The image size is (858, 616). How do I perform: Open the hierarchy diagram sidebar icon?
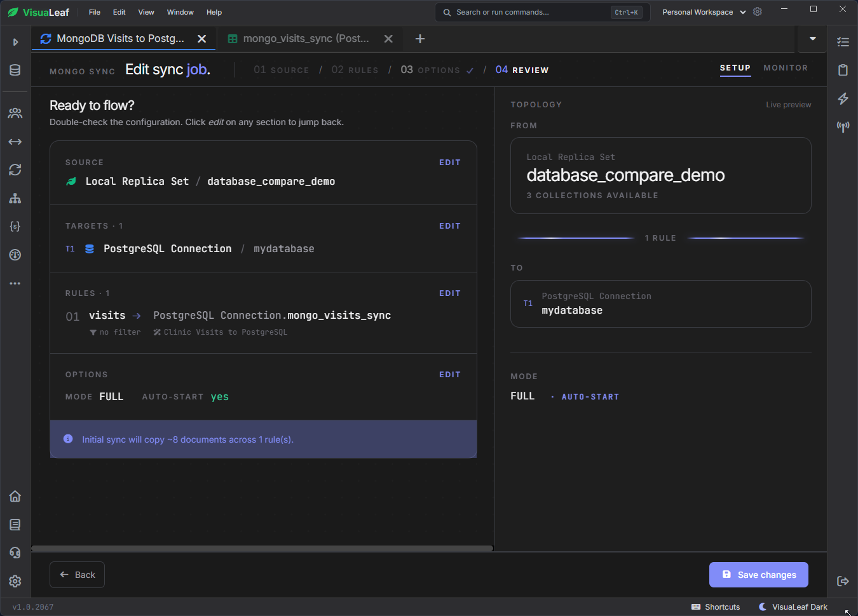point(15,198)
